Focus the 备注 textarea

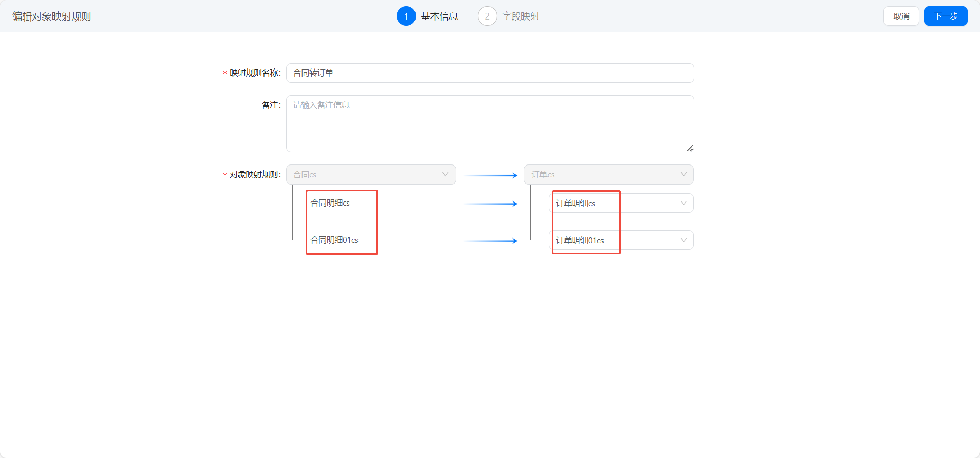coord(490,123)
